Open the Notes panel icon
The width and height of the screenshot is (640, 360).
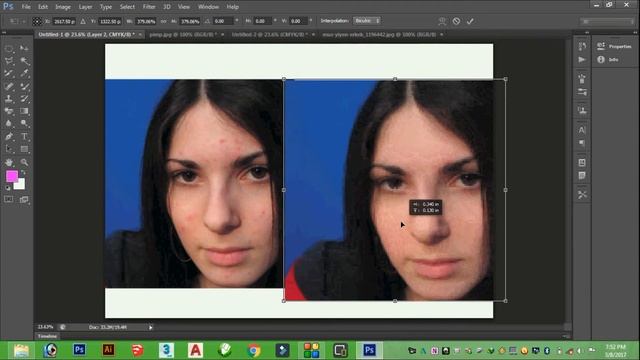tap(582, 176)
